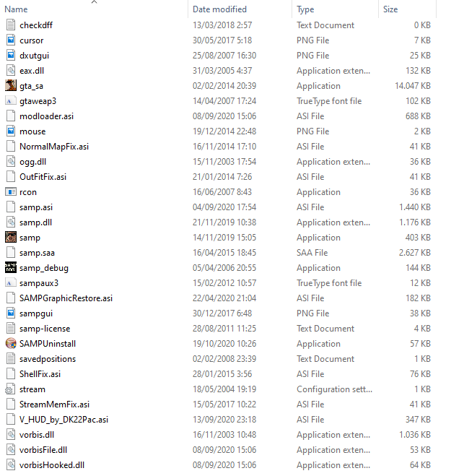
Task: Click the gta_sa application icon
Action: tap(11, 86)
